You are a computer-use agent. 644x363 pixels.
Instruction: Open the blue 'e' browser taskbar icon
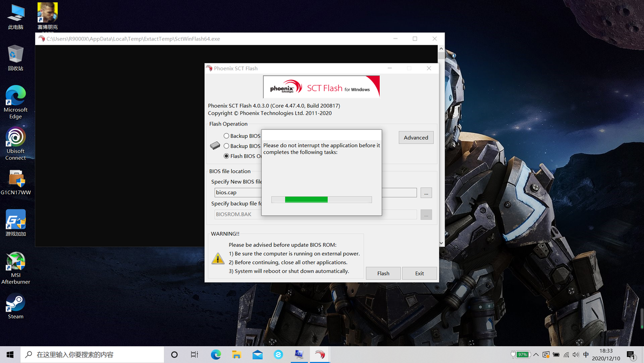(x=278, y=354)
